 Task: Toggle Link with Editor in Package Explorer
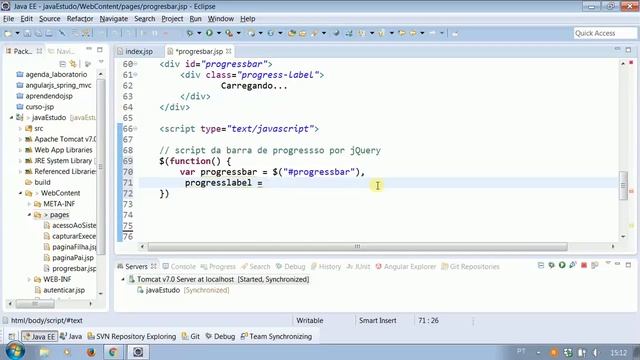point(73,64)
